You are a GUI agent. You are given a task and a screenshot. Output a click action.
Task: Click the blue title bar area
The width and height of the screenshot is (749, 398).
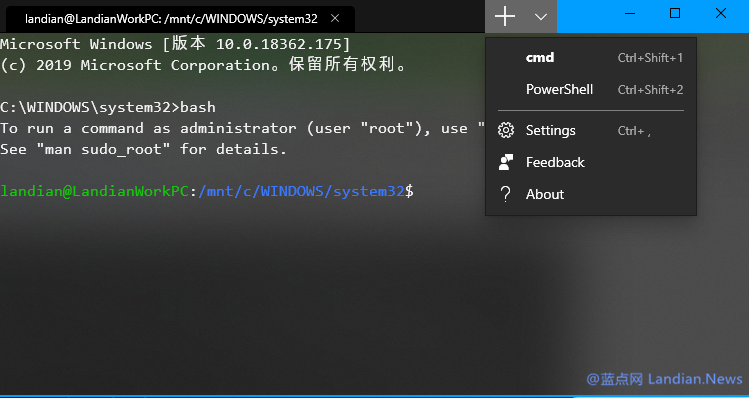pos(582,16)
